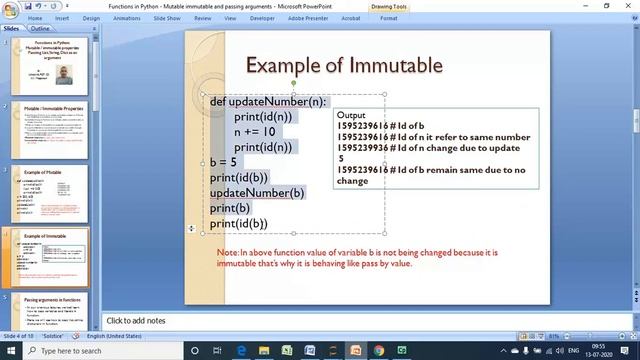Image resolution: width=640 pixels, height=360 pixels.
Task: Select slide 1 title slide thumbnail
Action: coord(49,66)
